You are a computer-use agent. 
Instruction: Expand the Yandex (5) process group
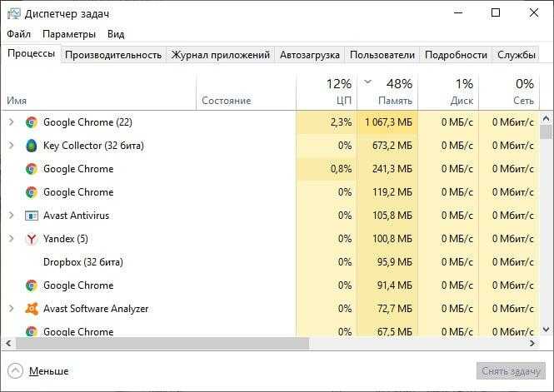(x=11, y=239)
